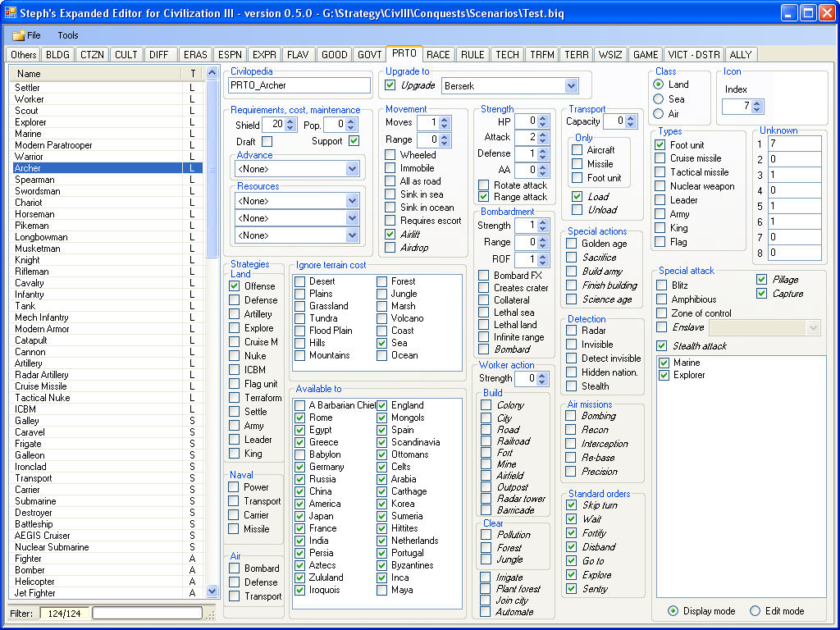Toggle the Support checkbox

click(x=354, y=141)
